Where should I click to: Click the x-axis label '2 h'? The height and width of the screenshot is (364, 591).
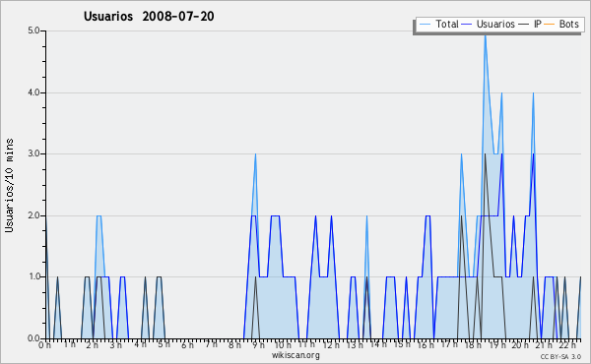[92, 345]
